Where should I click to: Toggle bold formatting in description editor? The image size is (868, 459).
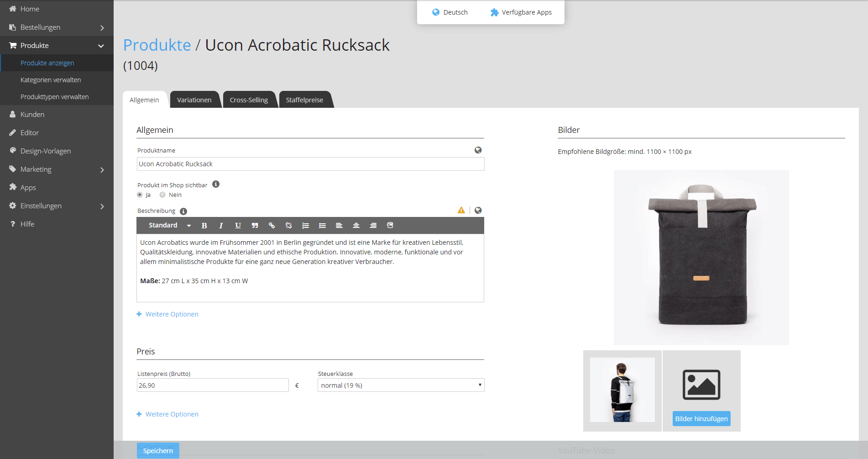(x=204, y=226)
